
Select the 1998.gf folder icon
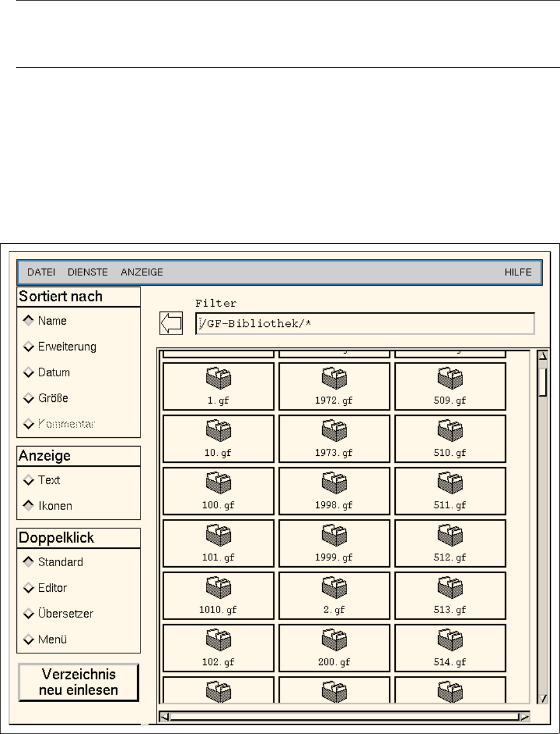pos(334,483)
